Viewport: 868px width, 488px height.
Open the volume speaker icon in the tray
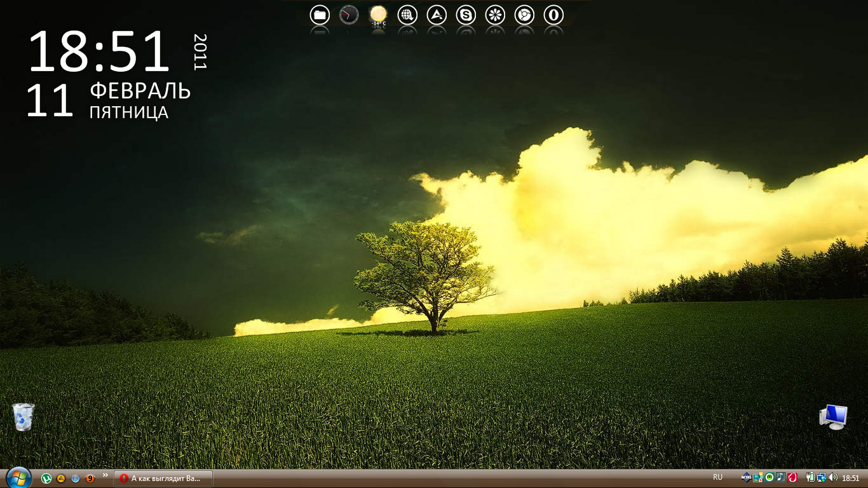coord(832,478)
